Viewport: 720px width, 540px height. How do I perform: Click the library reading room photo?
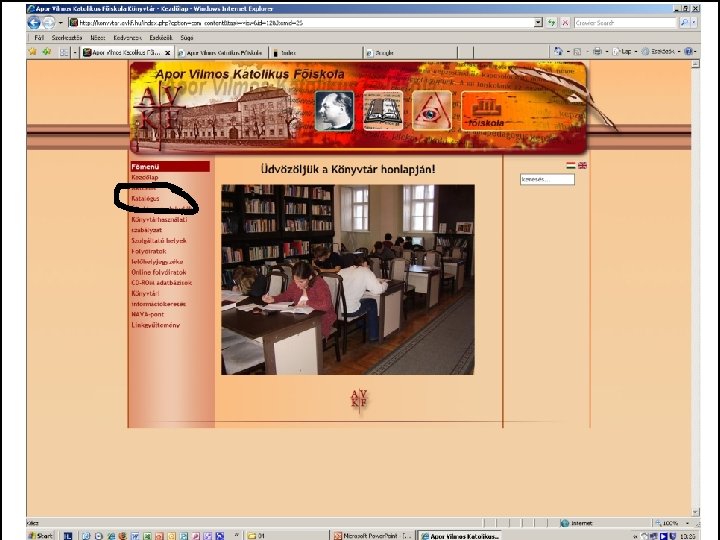[x=348, y=280]
